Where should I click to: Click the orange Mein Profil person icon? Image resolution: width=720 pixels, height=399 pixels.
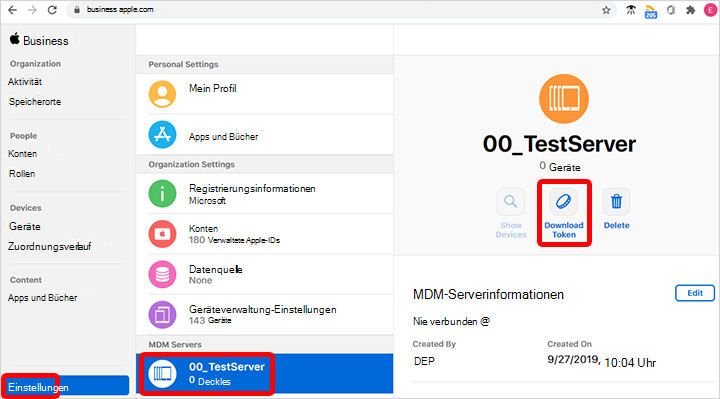[162, 94]
